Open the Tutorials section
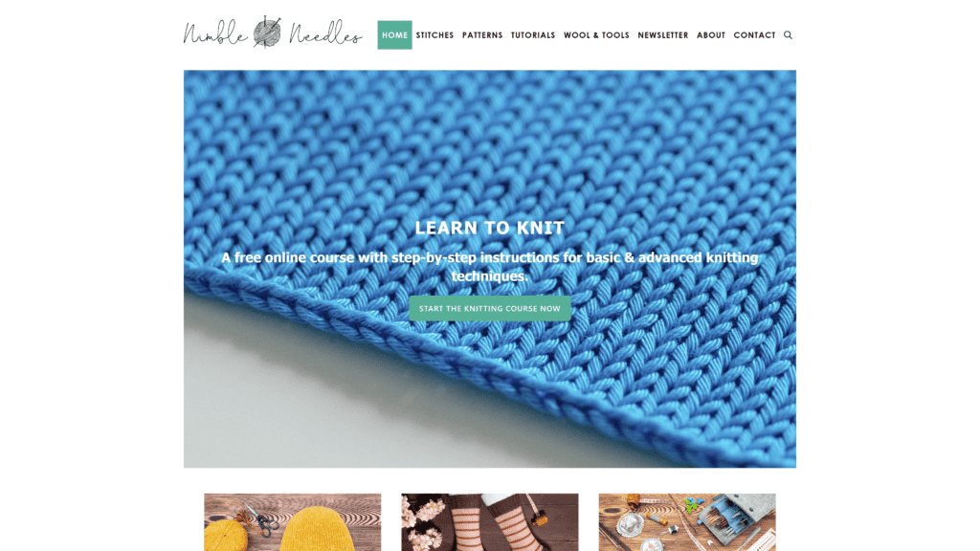This screenshot has height=551, width=980. (x=533, y=35)
